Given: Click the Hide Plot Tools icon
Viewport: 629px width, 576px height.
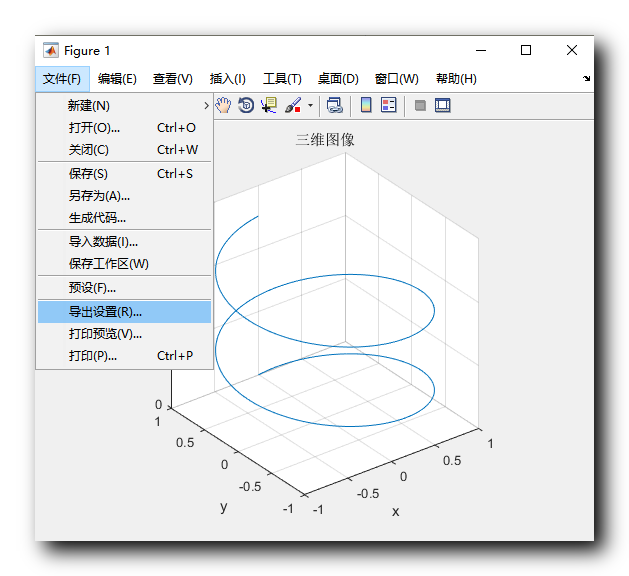Looking at the screenshot, I should 420,105.
